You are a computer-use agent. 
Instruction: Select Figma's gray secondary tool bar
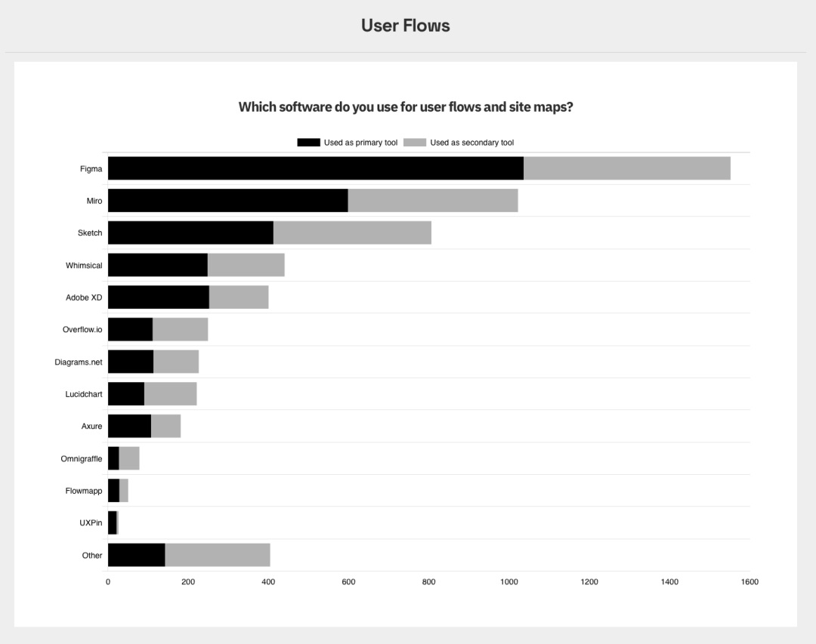click(x=626, y=168)
